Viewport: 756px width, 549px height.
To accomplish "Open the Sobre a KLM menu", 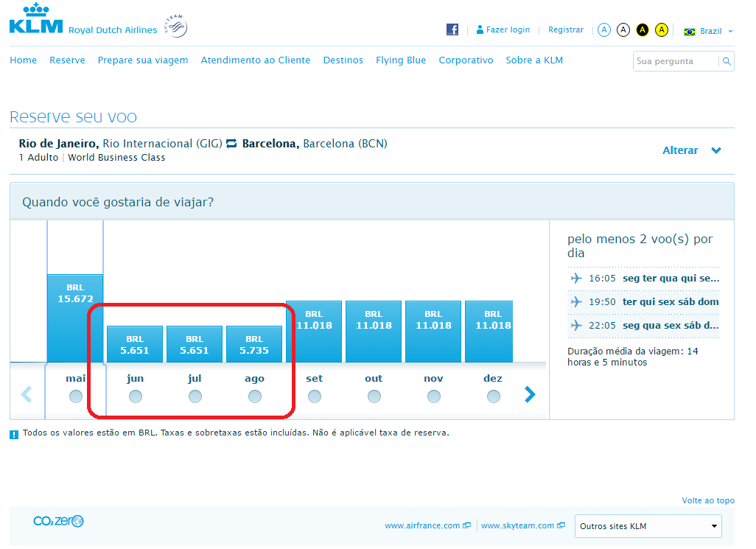I will tap(534, 60).
